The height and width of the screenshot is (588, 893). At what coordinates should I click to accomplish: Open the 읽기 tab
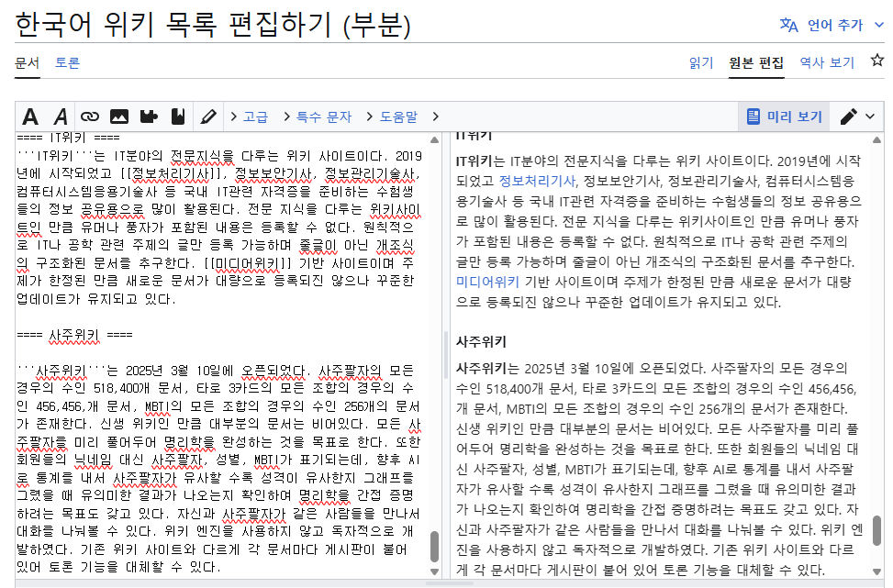tap(701, 62)
